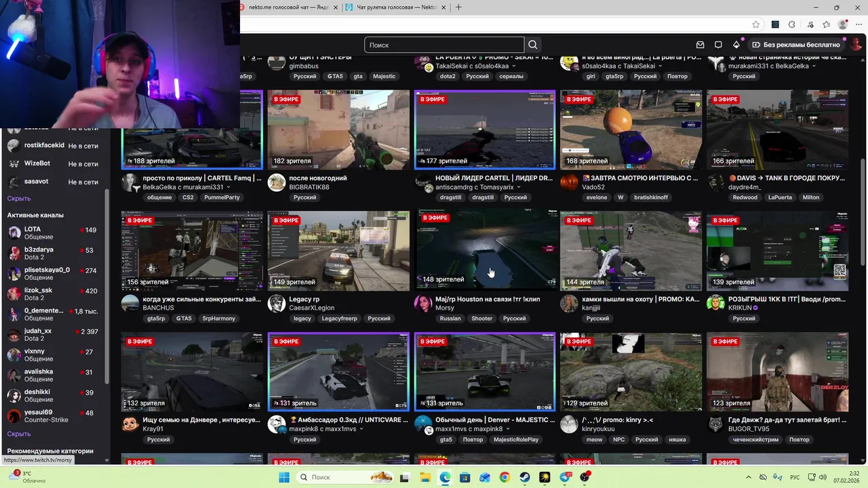This screenshot has height=488, width=868.
Task: Open KRIKUN channel avatar
Action: [x=715, y=303]
